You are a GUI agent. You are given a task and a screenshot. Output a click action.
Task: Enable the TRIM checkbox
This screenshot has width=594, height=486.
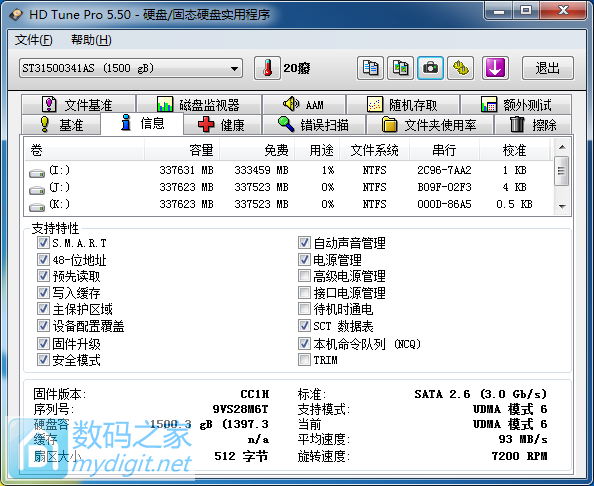pos(304,359)
